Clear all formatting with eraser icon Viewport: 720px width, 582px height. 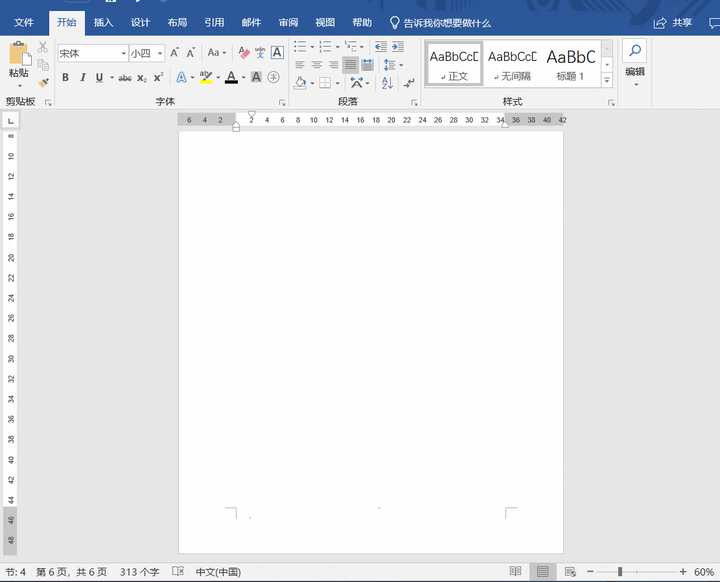coord(243,53)
